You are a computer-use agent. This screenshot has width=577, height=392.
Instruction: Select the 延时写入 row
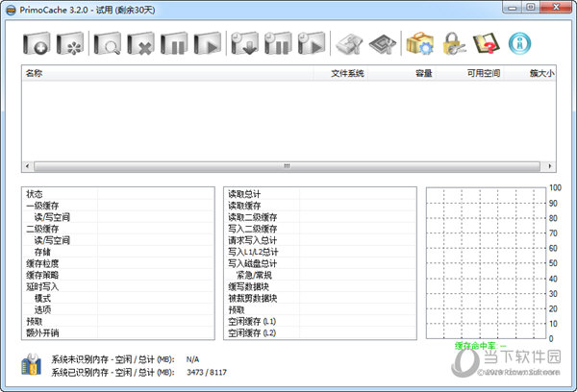tap(118, 286)
